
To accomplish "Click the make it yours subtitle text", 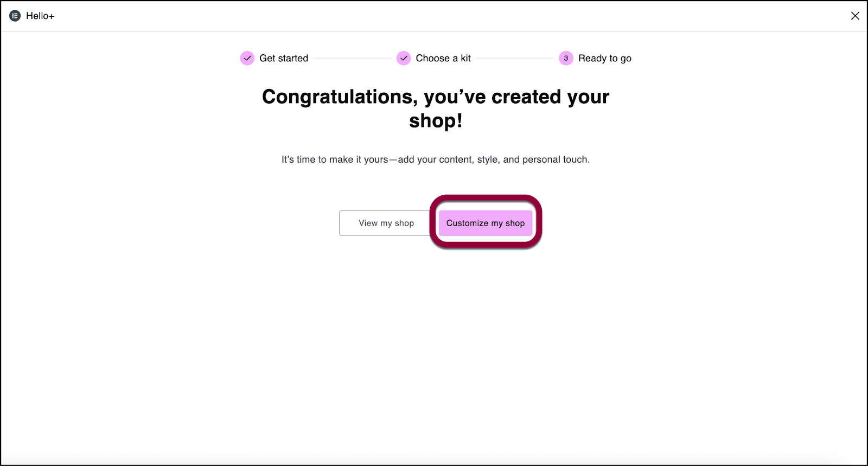I will (x=436, y=159).
